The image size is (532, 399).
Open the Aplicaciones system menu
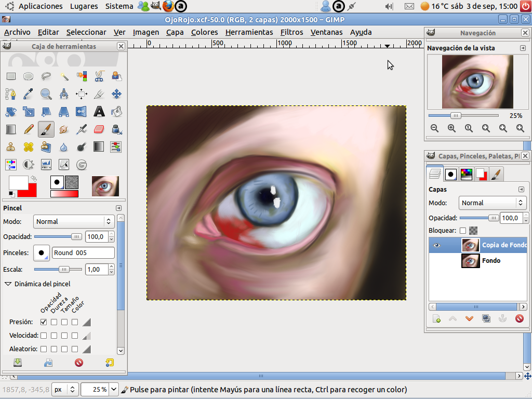pyautogui.click(x=40, y=6)
